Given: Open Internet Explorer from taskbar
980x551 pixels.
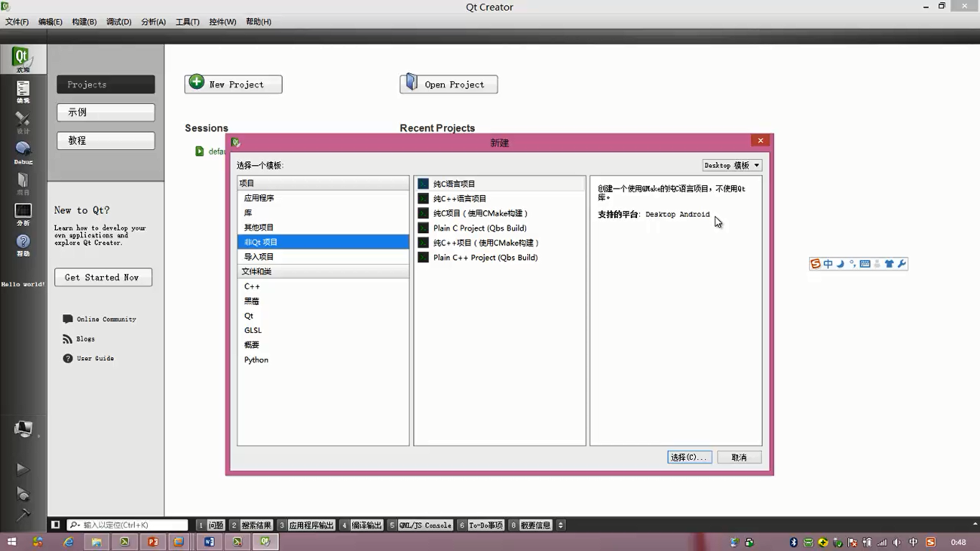Looking at the screenshot, I should 69,542.
